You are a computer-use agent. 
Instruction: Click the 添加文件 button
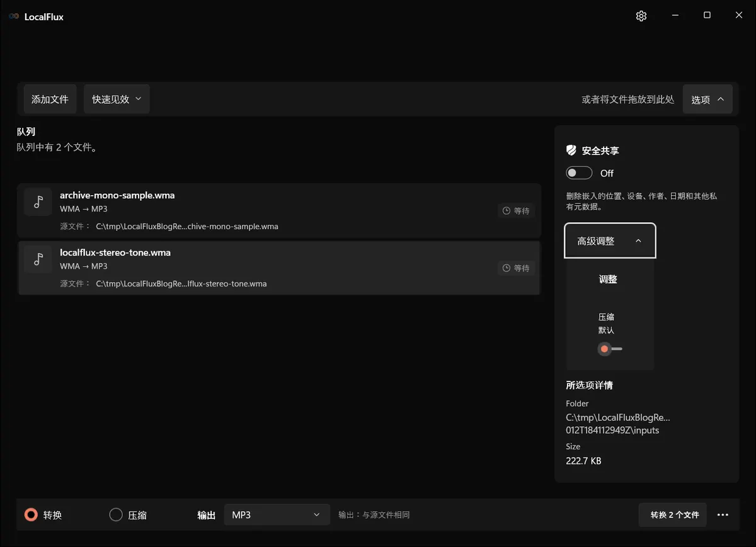[50, 99]
